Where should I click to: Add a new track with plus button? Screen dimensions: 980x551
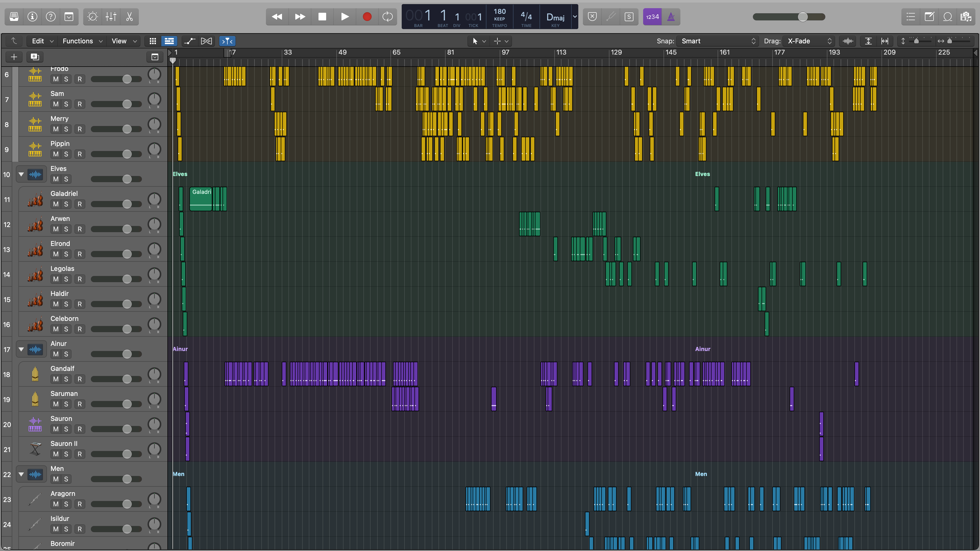(x=14, y=57)
